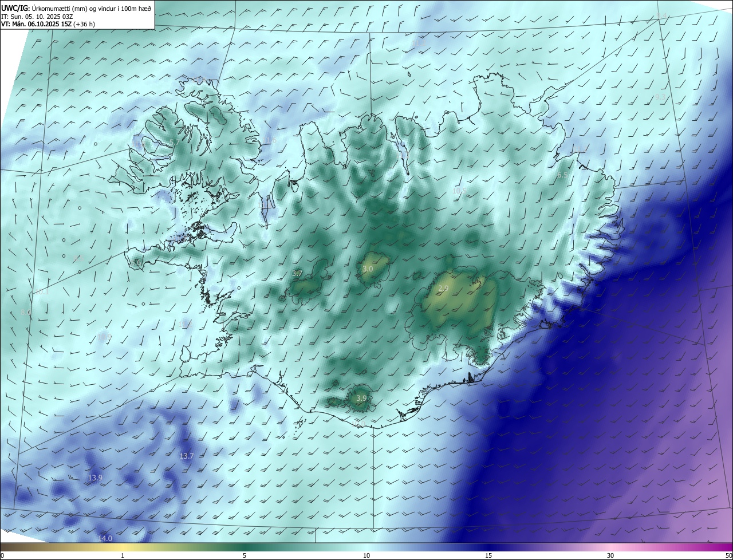Image resolution: width=733 pixels, height=560 pixels.
Task: Click the yellow section of the colorbar
Action: click(123, 547)
